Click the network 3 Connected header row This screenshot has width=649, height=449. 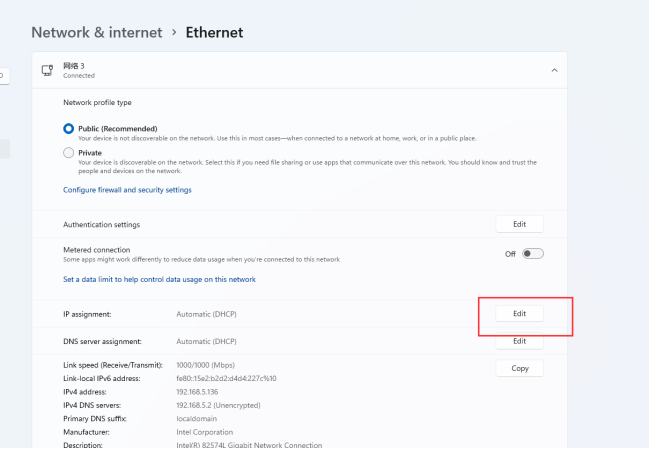coord(300,70)
